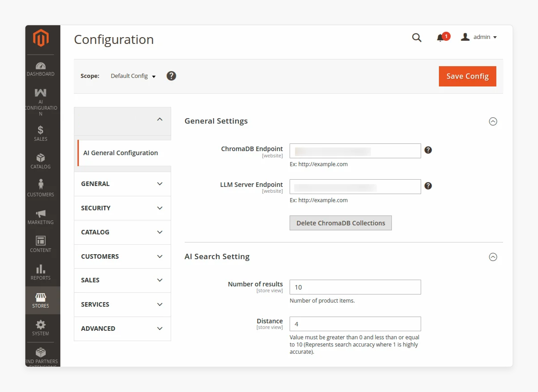Collapse the General Settings group
538x392 pixels.
(x=493, y=122)
